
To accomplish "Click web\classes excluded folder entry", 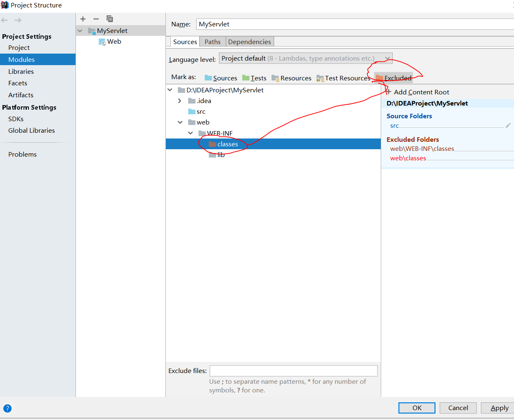I will tap(408, 158).
